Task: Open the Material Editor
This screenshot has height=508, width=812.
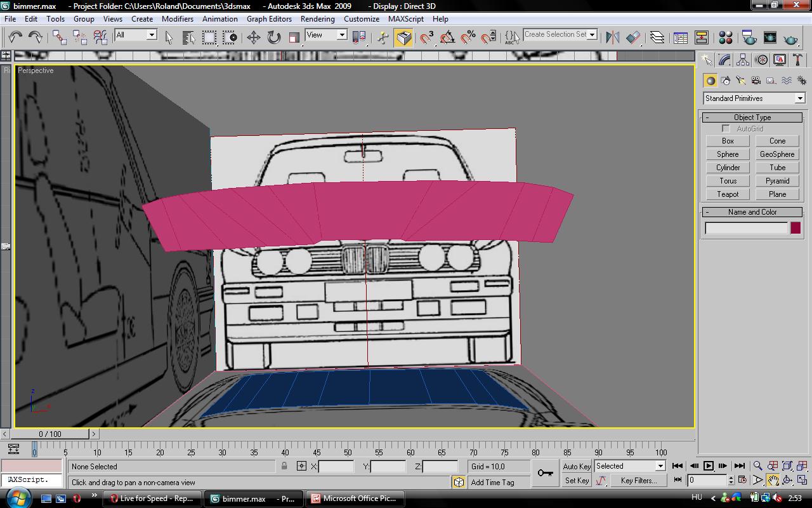Action: tap(726, 38)
